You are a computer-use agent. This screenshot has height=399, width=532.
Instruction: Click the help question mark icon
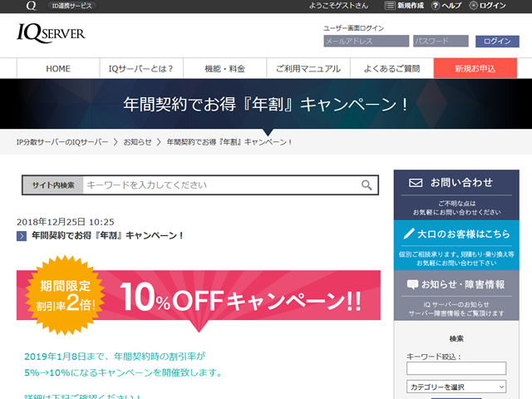point(435,5)
